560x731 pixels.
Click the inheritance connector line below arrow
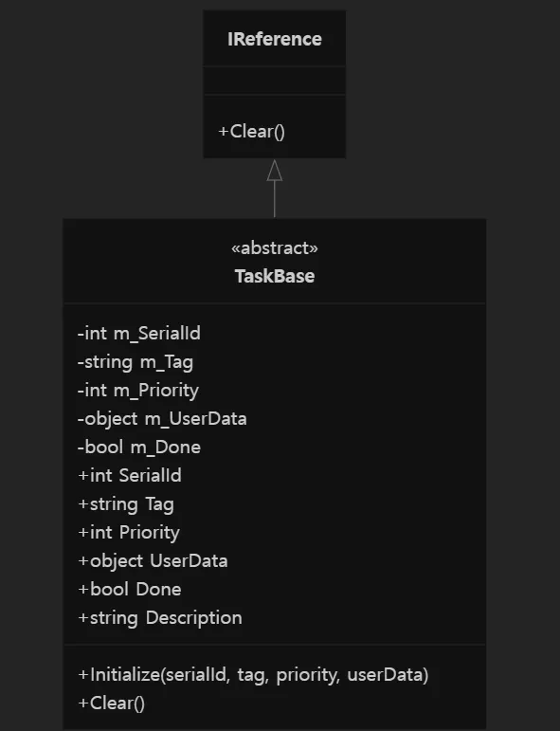pyautogui.click(x=275, y=199)
